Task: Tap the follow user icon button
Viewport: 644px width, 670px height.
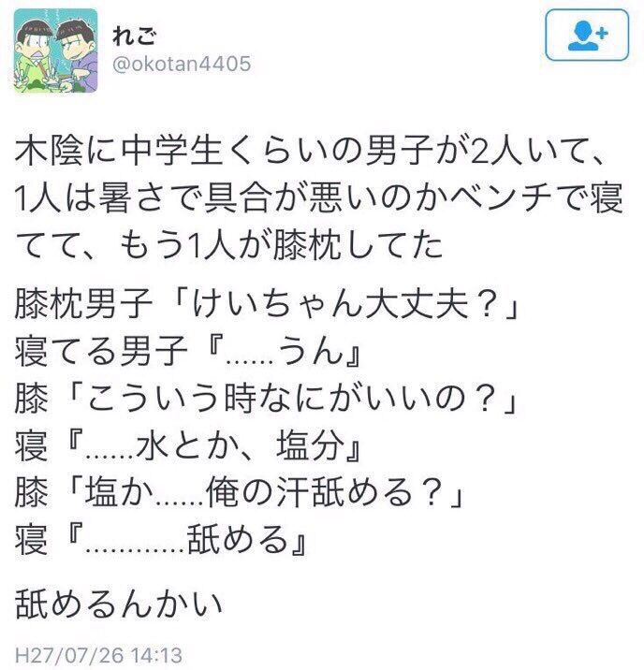Action: pyautogui.click(x=587, y=36)
